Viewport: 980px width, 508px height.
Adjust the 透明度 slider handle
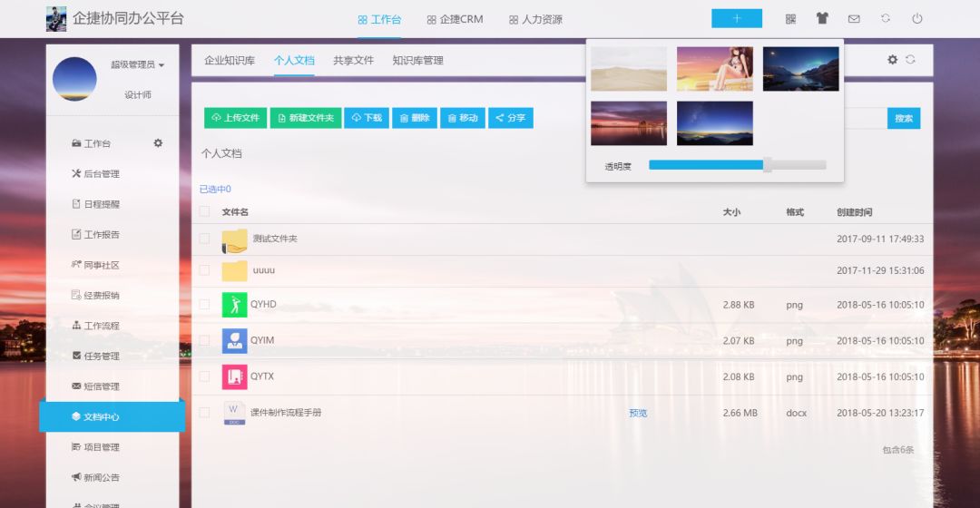point(768,165)
